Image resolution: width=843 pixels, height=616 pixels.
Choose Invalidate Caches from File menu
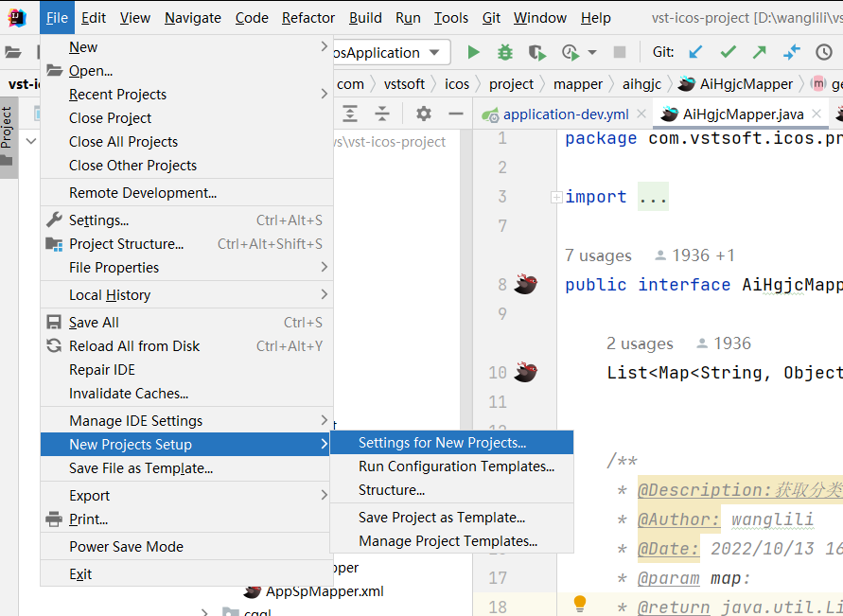[x=129, y=394]
